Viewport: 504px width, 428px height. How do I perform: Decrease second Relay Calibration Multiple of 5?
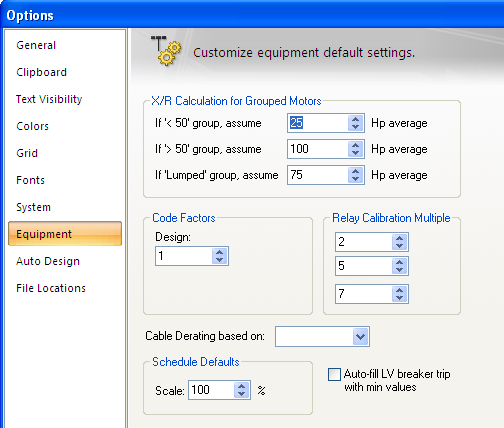click(x=399, y=269)
